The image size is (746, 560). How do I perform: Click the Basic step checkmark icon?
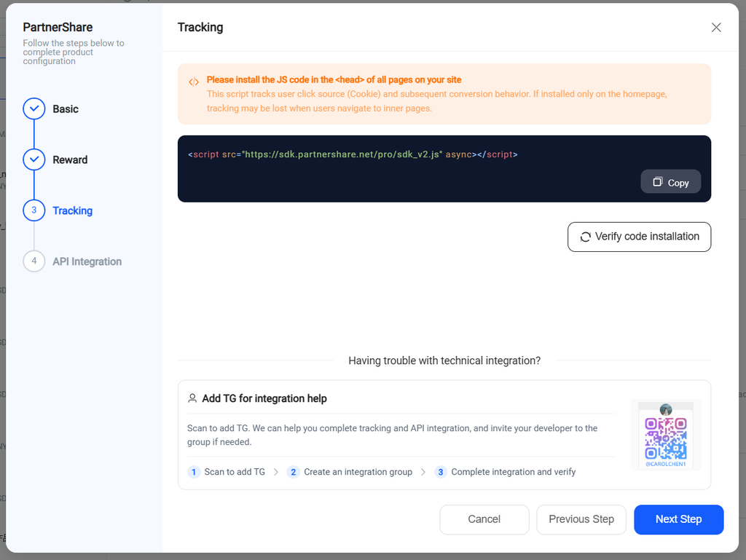[34, 109]
